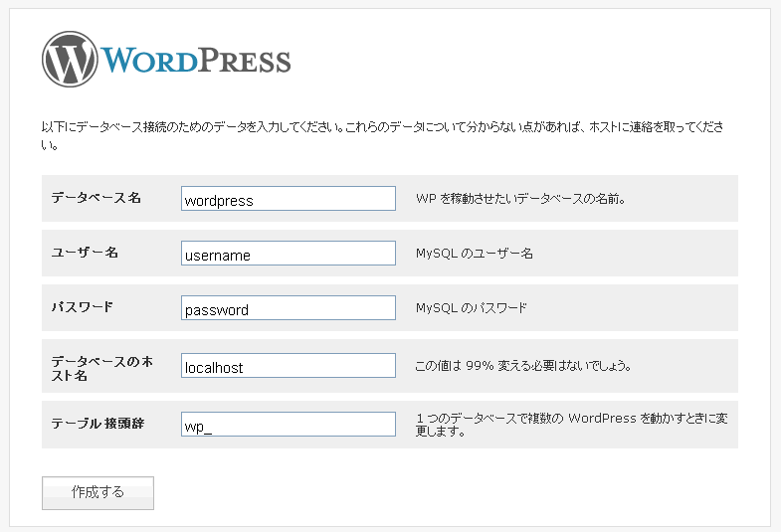This screenshot has width=781, height=532.
Task: Click the ユーザー名 label
Action: point(85,253)
